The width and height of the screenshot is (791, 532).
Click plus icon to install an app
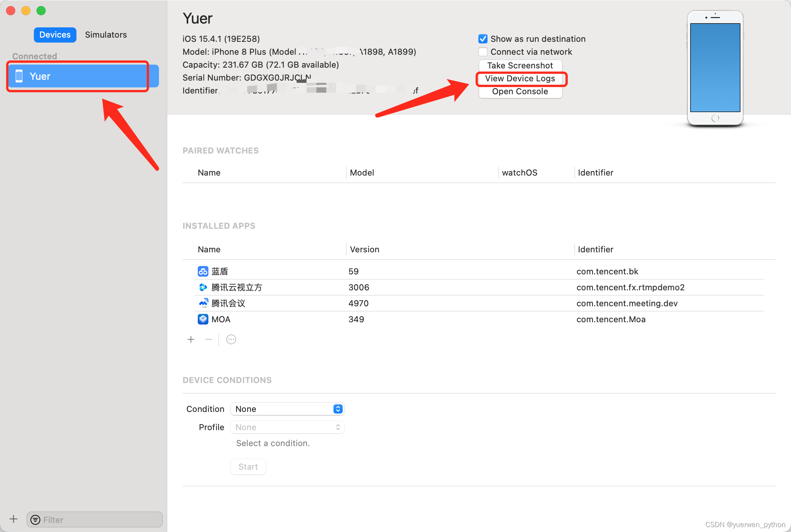coord(191,339)
